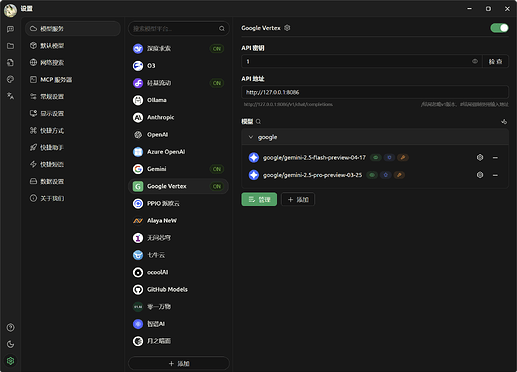Select the 硅基流动 provider

178,83
